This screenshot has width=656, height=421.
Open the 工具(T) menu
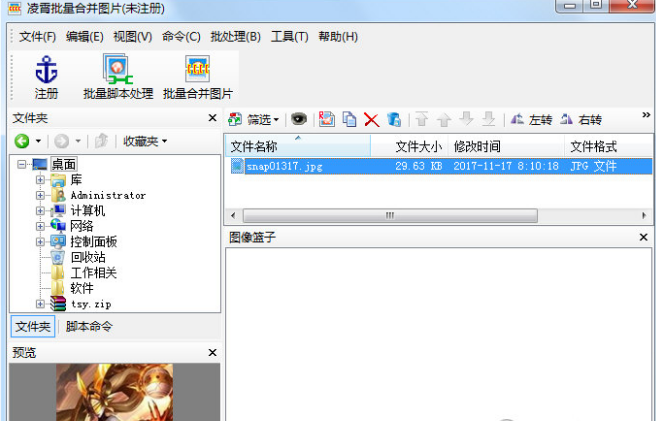[290, 37]
